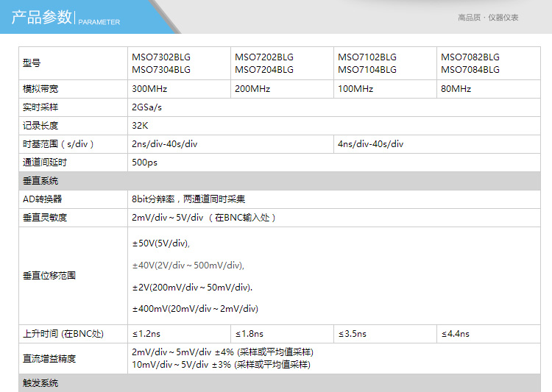Viewport: 552px width, 392px height.
Task: Select the 300MHz bandwidth value
Action: [149, 89]
